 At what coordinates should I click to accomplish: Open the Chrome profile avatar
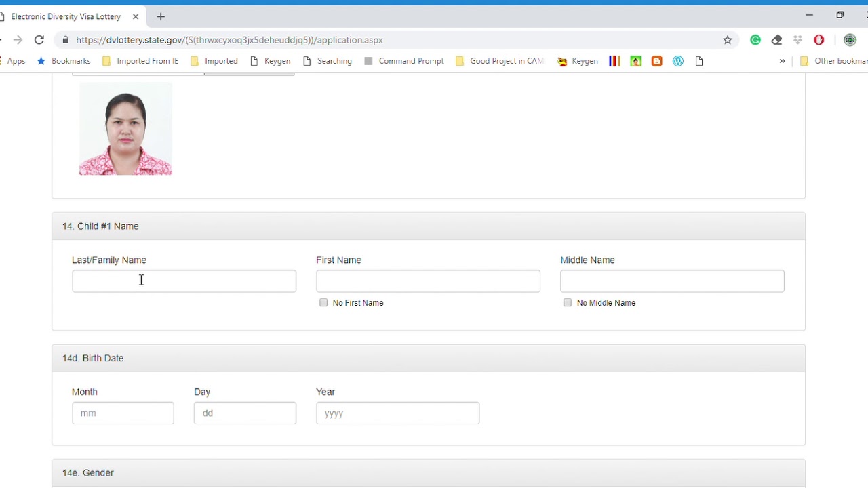click(x=850, y=40)
